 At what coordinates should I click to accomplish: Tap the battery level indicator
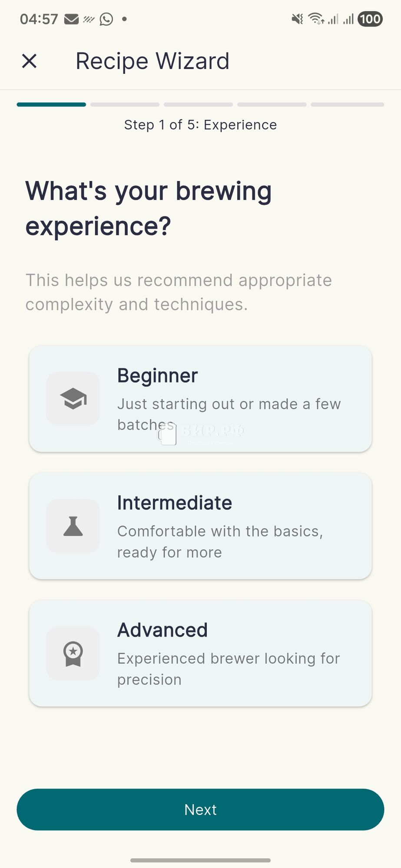pos(370,19)
